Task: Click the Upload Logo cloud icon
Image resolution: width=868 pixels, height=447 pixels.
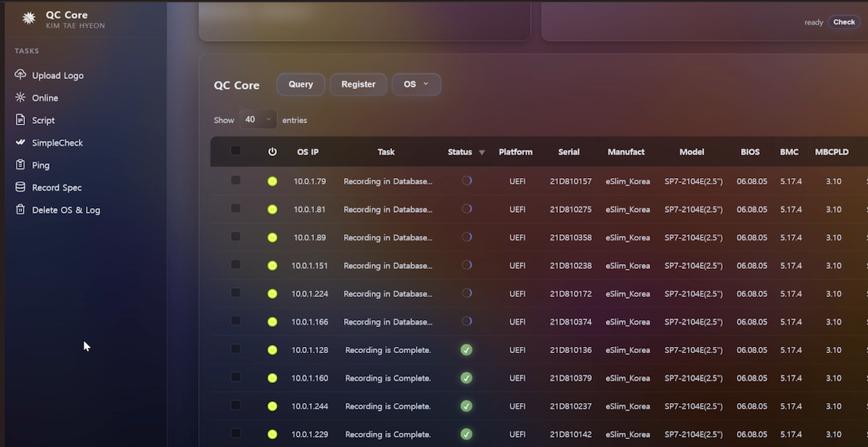Action: click(x=21, y=75)
